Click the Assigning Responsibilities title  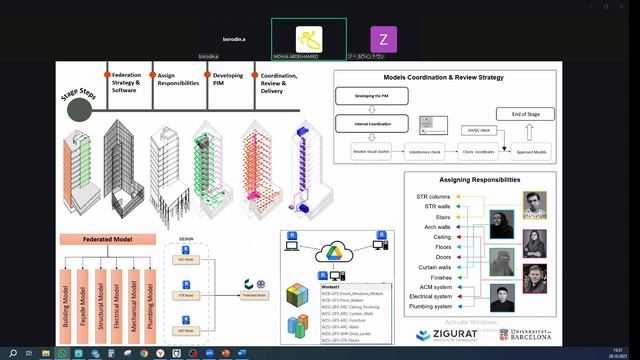pyautogui.click(x=480, y=180)
